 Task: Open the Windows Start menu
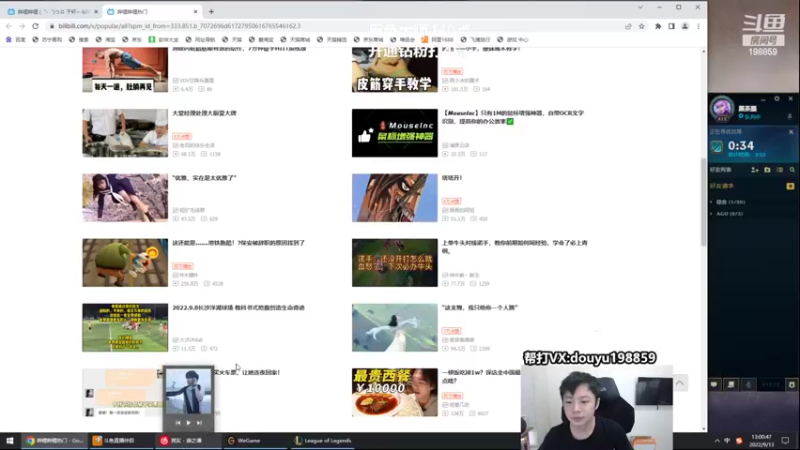click(10, 441)
